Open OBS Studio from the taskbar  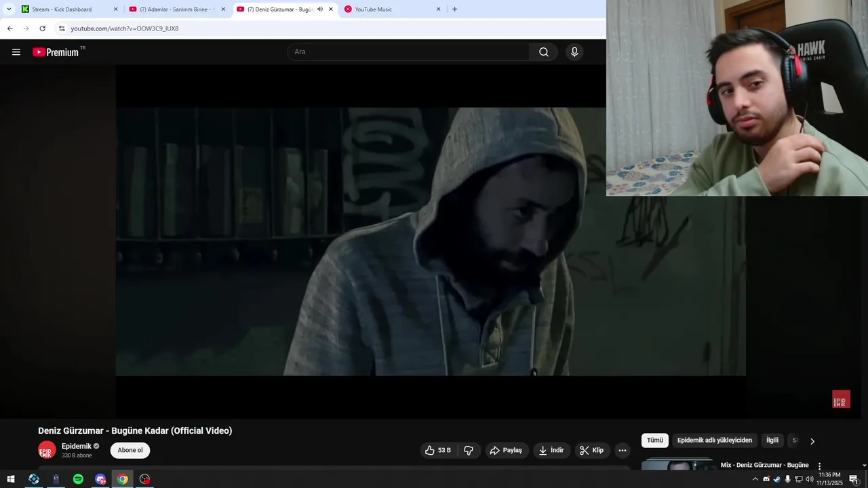(x=144, y=479)
